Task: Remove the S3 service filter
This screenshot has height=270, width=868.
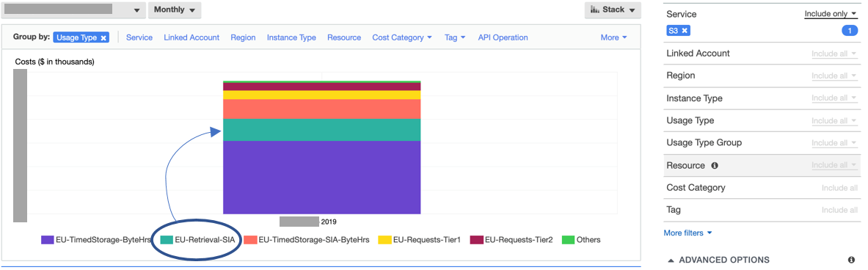Action: pos(685,31)
